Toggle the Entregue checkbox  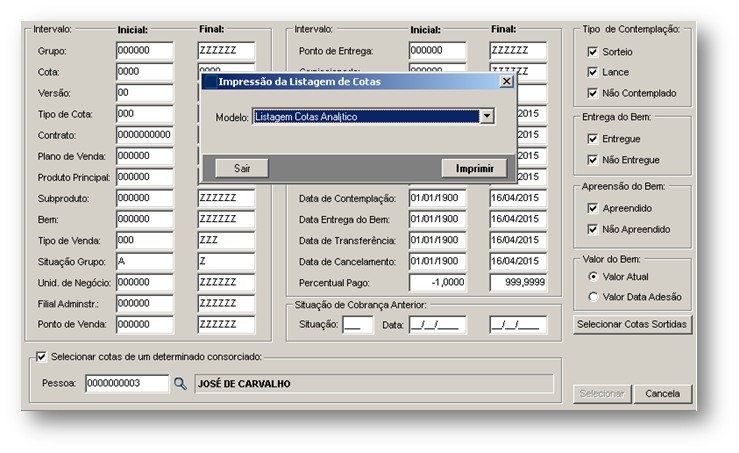tap(592, 139)
